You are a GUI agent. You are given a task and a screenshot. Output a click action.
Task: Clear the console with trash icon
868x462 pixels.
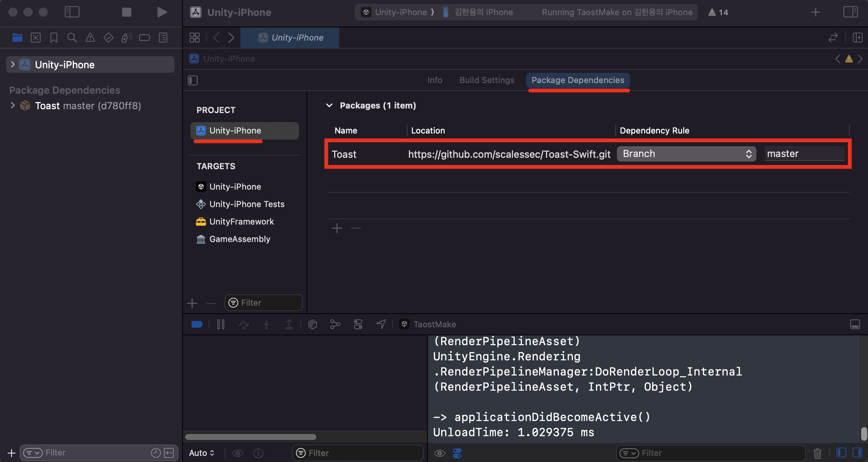point(818,453)
